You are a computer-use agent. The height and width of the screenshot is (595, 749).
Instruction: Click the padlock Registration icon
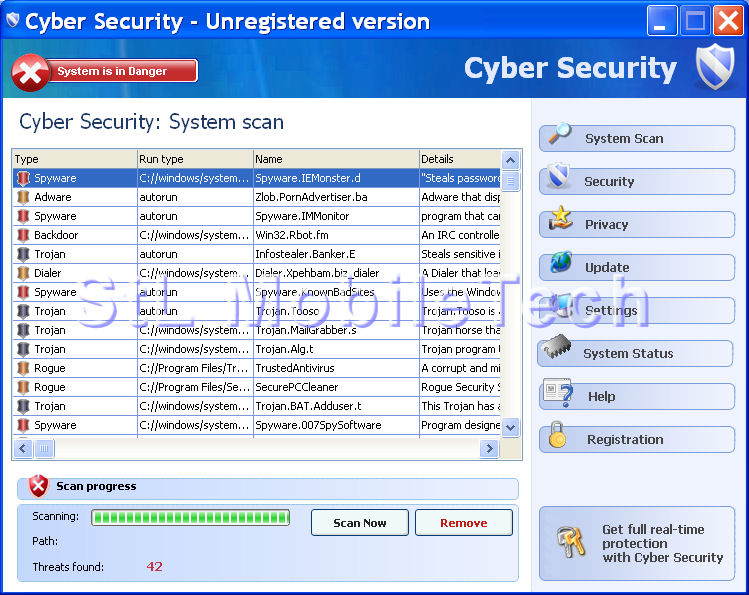(x=558, y=437)
